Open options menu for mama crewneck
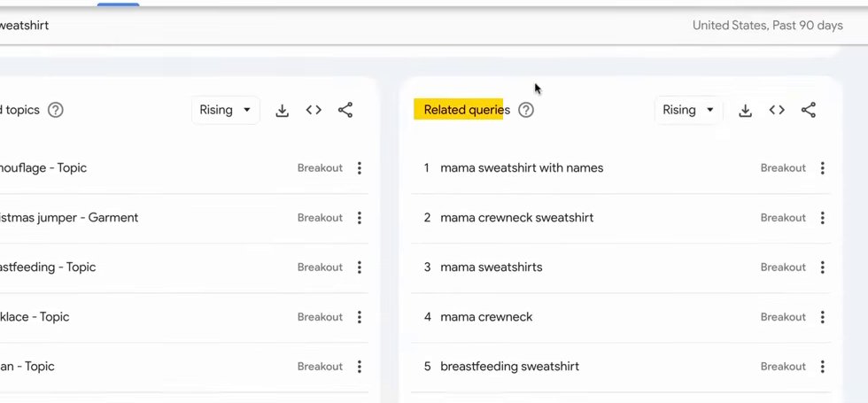868x403 pixels. point(823,317)
